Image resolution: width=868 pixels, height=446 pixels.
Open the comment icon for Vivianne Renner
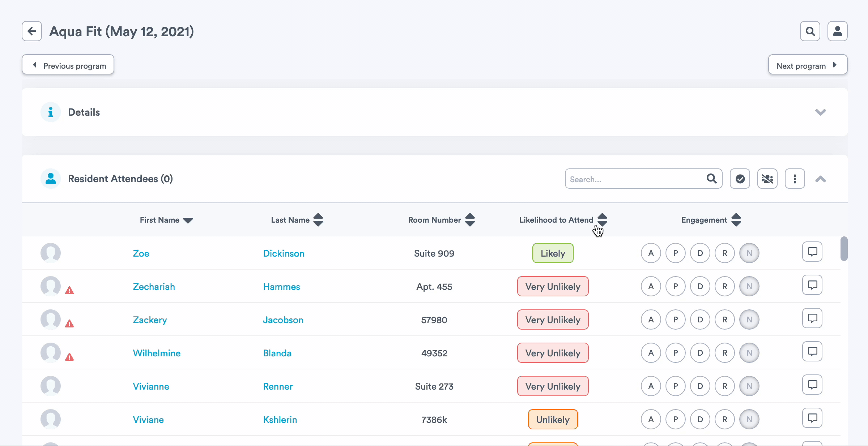click(812, 385)
